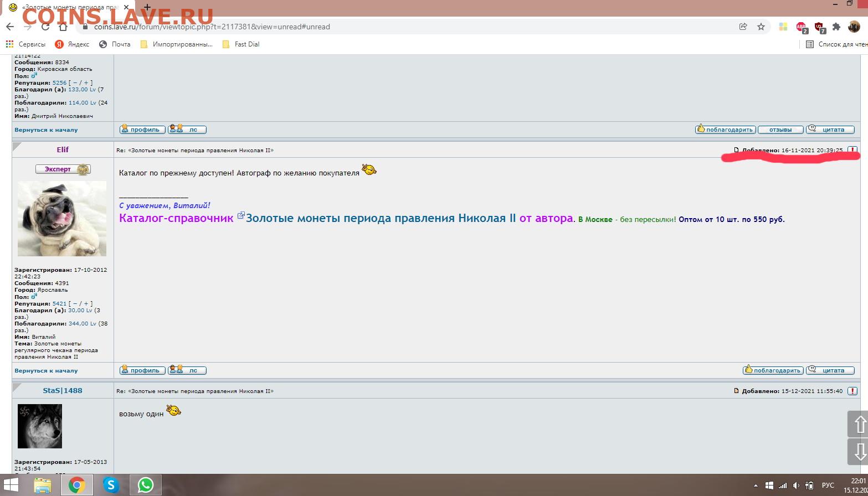868x496 pixels.
Task: Thank the Кировская область user's post
Action: [x=725, y=130]
